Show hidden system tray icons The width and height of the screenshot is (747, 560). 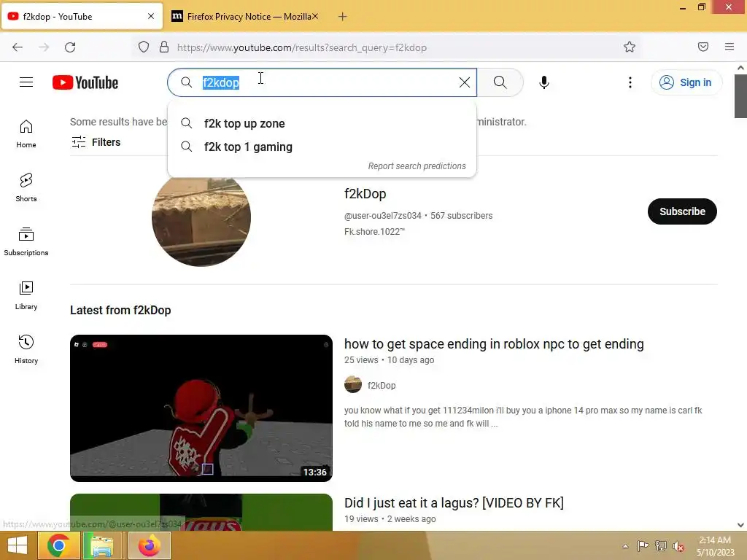[625, 546]
